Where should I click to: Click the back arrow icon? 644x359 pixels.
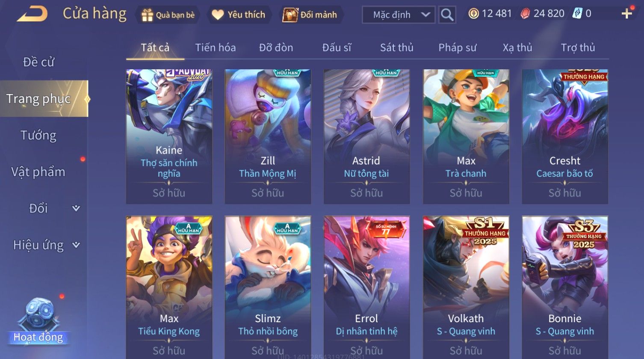pos(32,14)
